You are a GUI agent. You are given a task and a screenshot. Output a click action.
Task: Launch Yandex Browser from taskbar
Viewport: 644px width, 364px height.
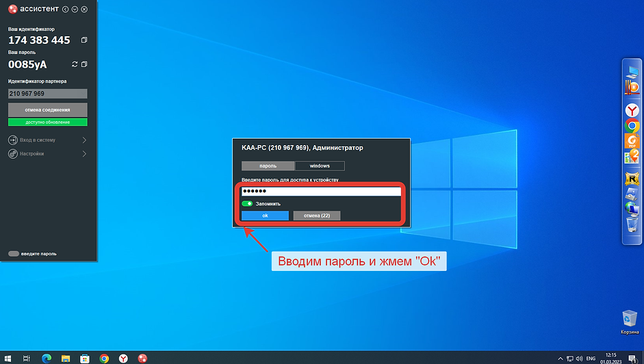(x=123, y=359)
